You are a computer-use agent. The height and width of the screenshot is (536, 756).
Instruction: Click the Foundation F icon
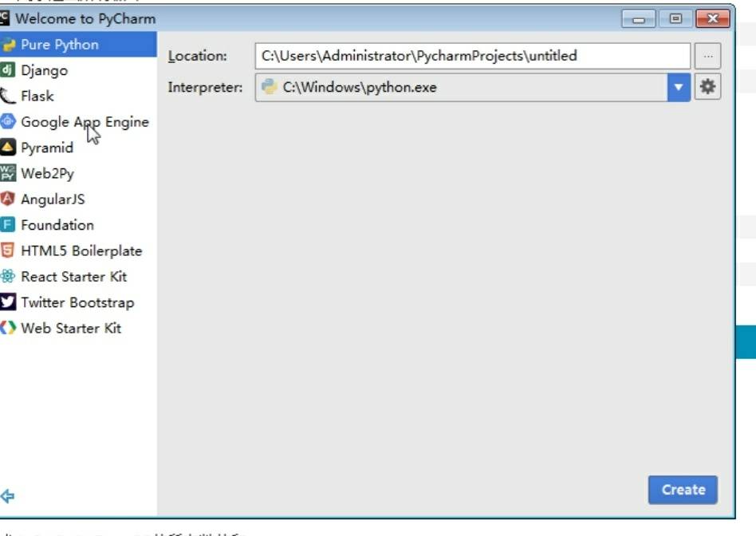(8, 225)
